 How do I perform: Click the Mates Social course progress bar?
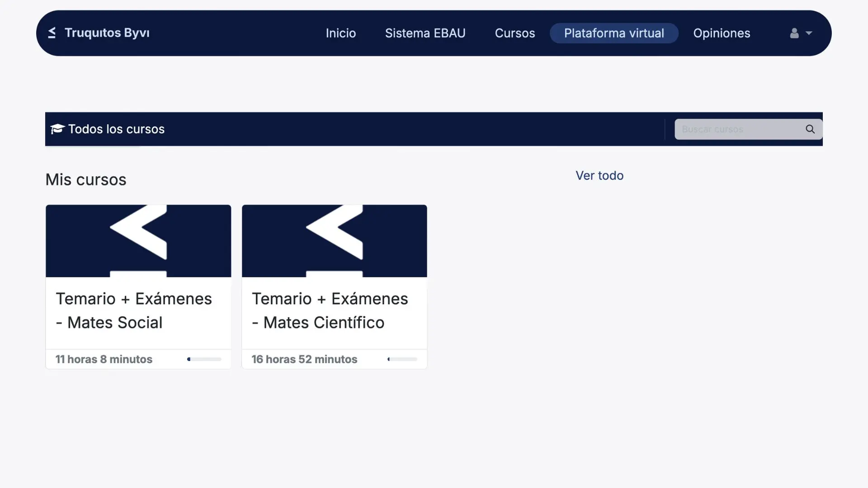pyautogui.click(x=204, y=359)
